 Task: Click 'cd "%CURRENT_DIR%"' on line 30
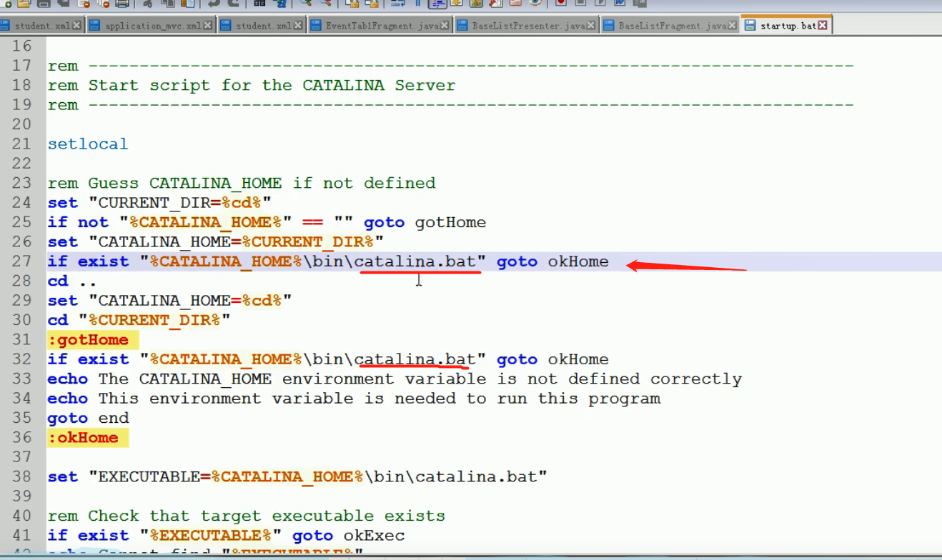139,320
